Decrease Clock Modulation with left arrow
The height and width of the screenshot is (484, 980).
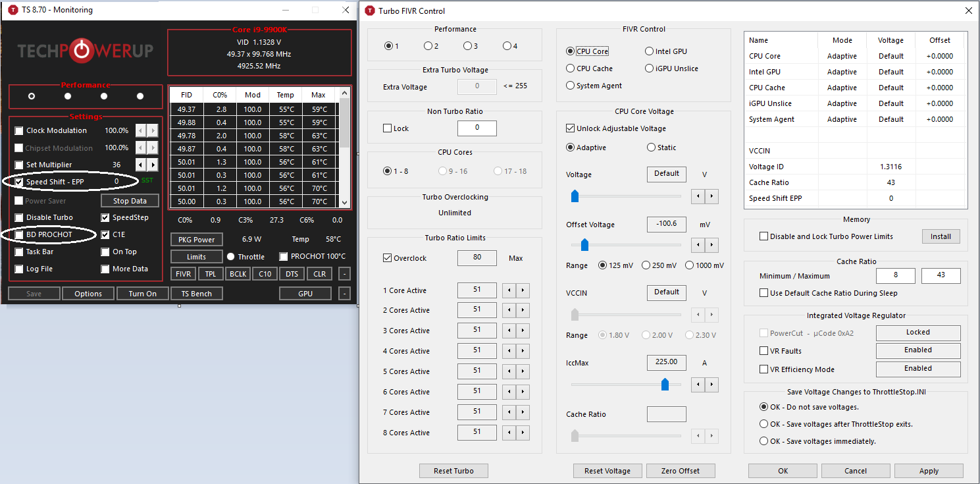[141, 130]
